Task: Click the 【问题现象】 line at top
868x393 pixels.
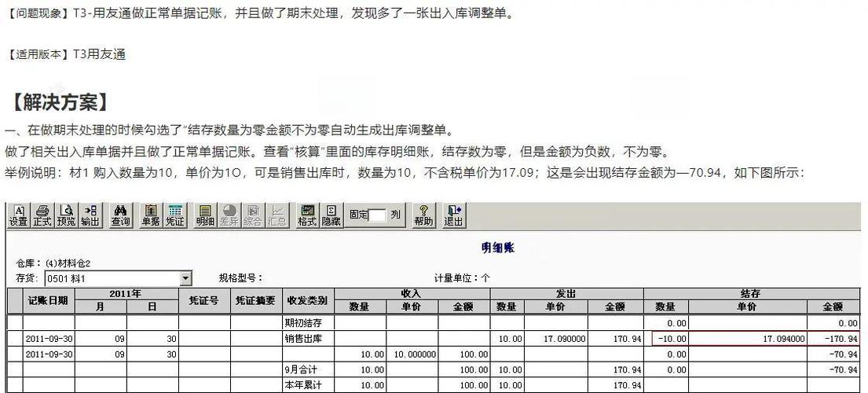Action: 260,13
